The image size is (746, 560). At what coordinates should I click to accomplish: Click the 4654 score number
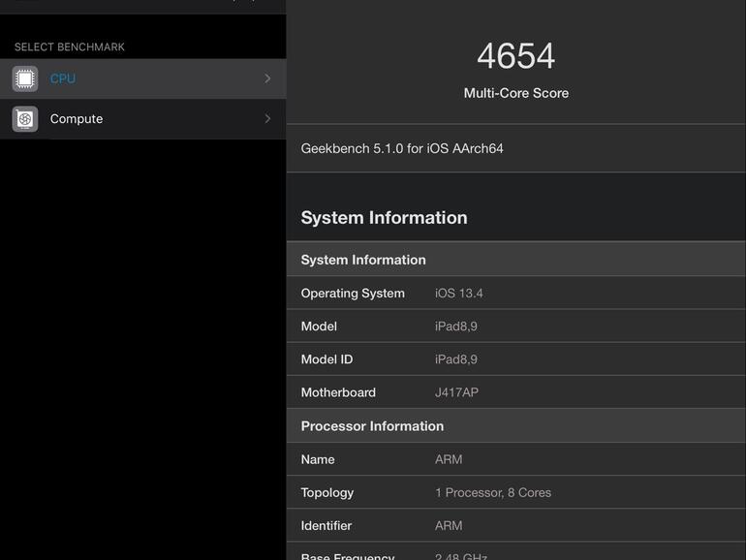(x=515, y=55)
